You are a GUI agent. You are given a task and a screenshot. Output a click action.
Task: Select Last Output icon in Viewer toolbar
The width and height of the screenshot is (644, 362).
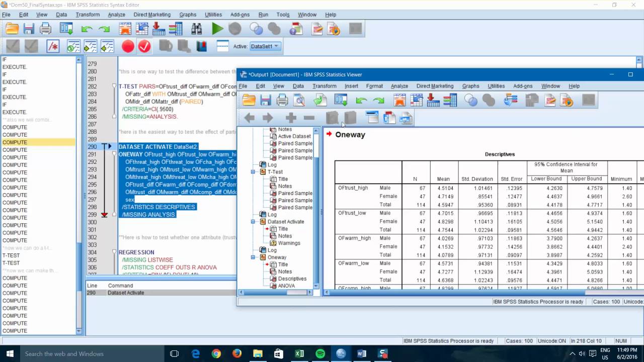[x=510, y=100]
